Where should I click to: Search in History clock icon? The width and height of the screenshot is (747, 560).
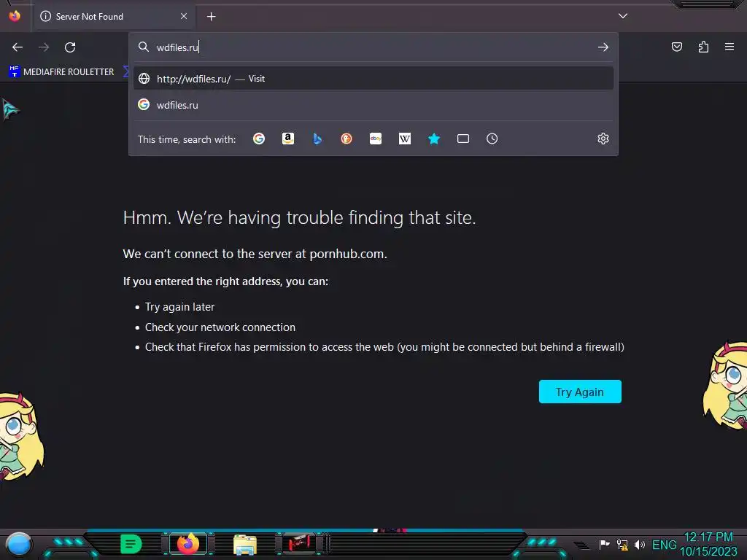coord(492,139)
